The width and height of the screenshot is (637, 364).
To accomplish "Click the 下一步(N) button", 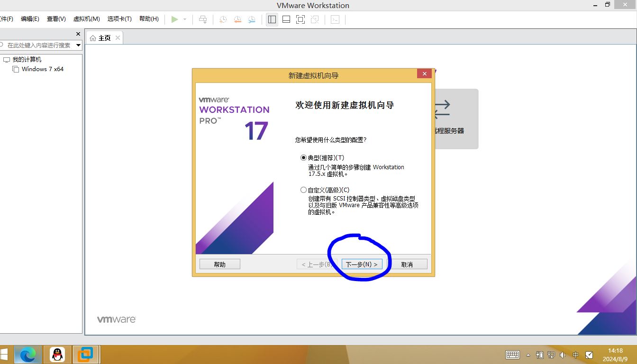I will pos(362,264).
